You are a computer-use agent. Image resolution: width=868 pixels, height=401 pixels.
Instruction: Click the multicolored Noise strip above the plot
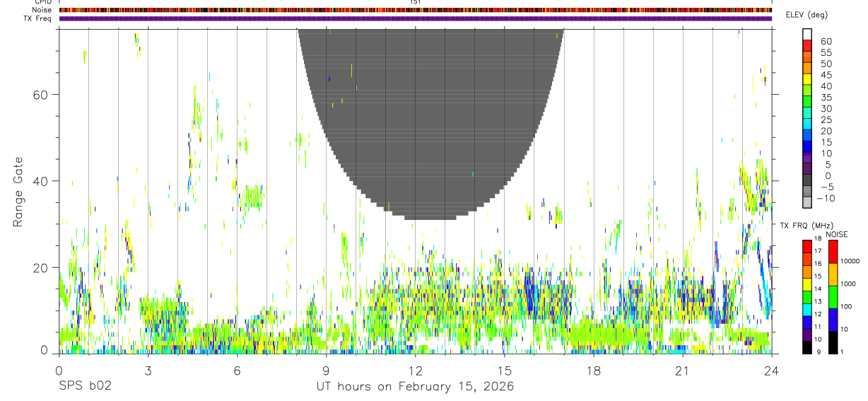coord(416,10)
